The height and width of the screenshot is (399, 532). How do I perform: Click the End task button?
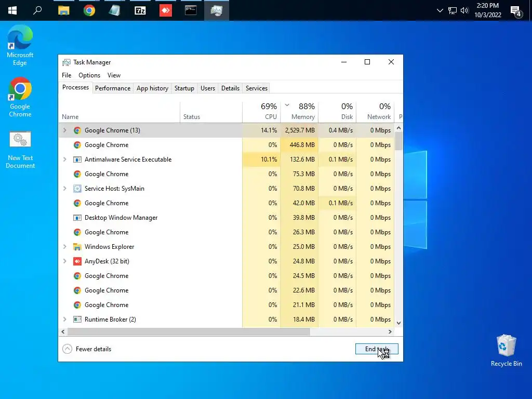pyautogui.click(x=377, y=349)
